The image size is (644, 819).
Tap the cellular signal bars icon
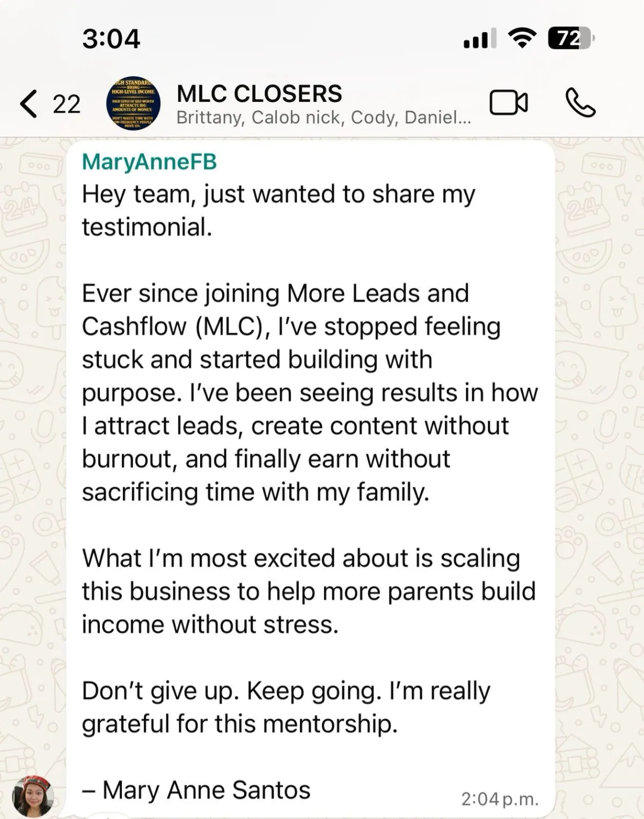point(479,39)
